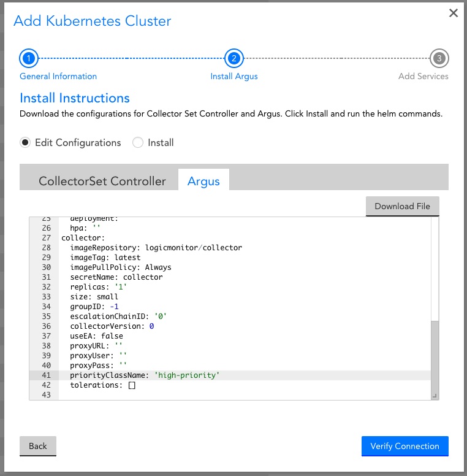Switch to the CollectorSet Controller tab
This screenshot has width=467, height=476.
coord(102,181)
